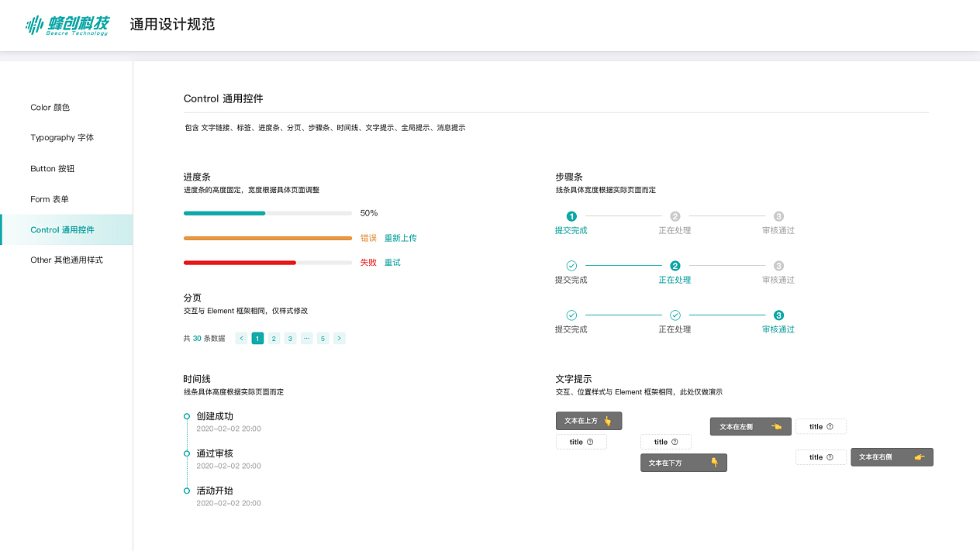This screenshot has width=980, height=551.
Task: Click the previous page arrow in pagination
Action: [241, 338]
